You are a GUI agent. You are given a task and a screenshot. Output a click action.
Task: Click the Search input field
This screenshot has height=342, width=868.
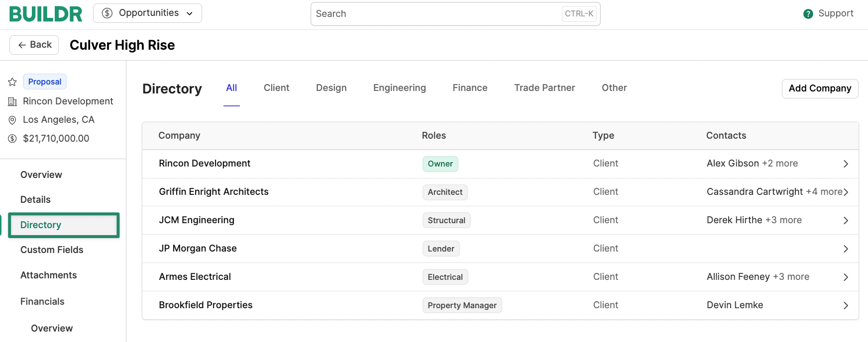tap(455, 14)
